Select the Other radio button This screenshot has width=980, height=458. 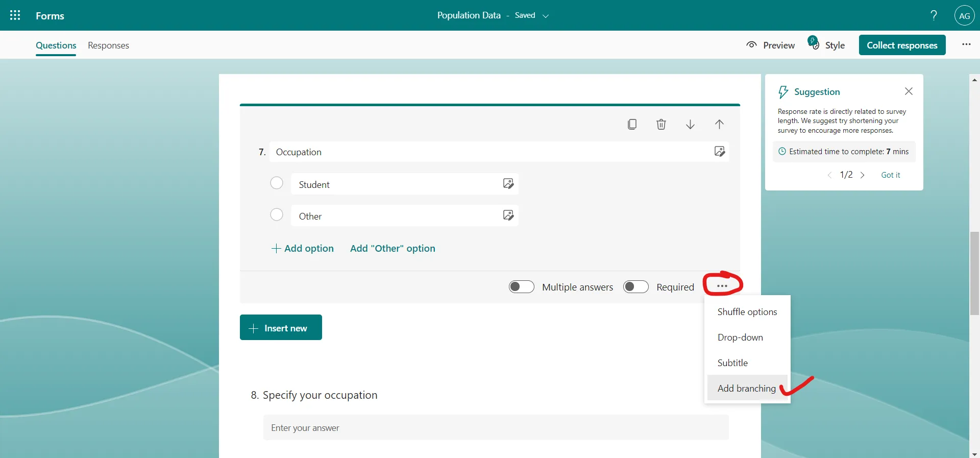click(x=277, y=214)
